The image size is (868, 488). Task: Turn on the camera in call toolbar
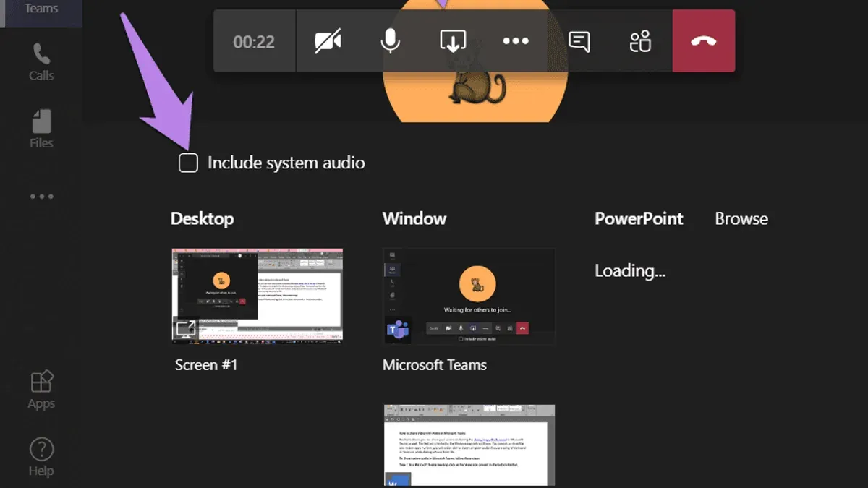click(x=328, y=41)
